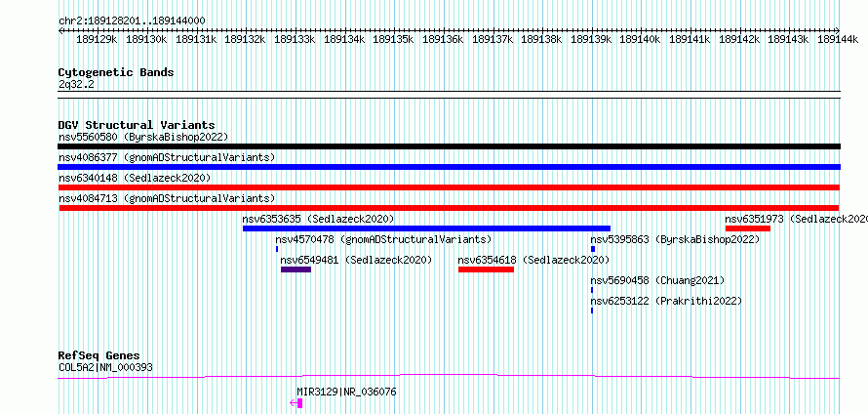Open the nsv4086377 (gnomADStructuralVariants) label
868x414 pixels.
(167, 157)
